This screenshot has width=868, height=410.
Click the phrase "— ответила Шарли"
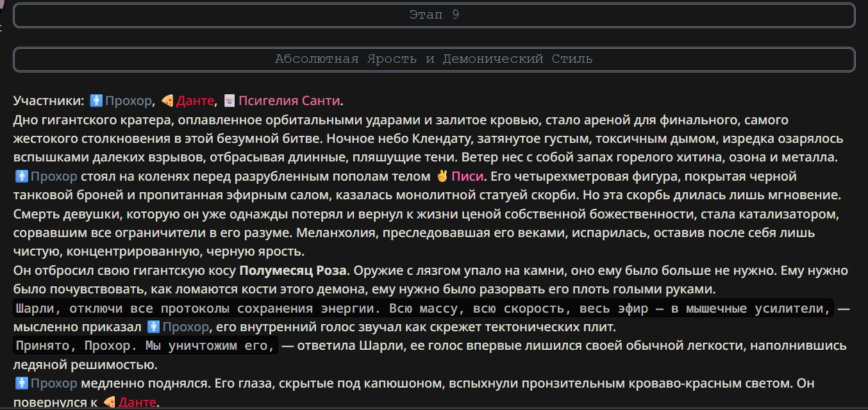[343, 347]
